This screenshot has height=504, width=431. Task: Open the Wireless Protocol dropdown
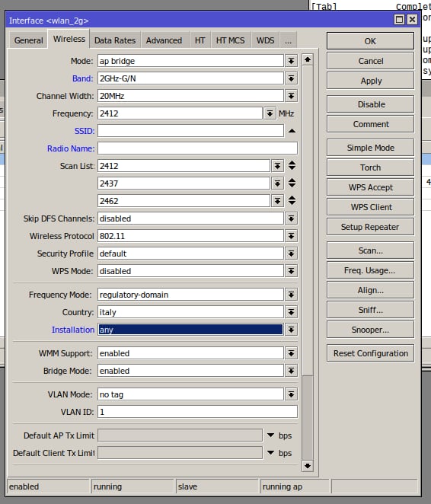point(291,236)
